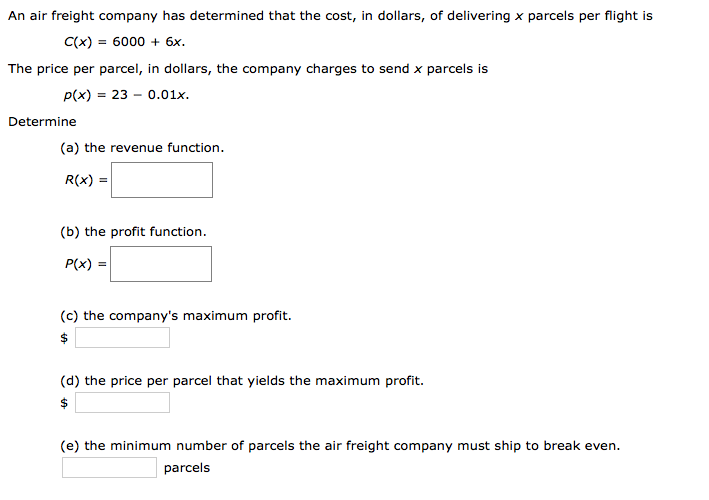Click the part (d) price per parcel prompt
Image resolution: width=709 pixels, height=500 pixels.
(242, 381)
